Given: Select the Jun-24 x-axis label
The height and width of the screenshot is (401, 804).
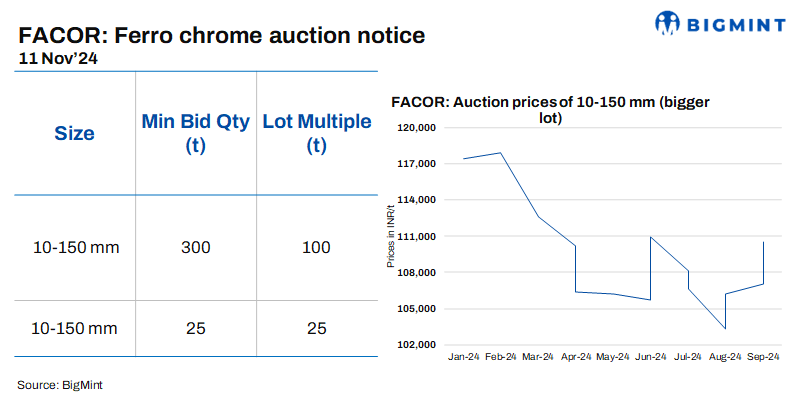Looking at the screenshot, I should (x=651, y=357).
